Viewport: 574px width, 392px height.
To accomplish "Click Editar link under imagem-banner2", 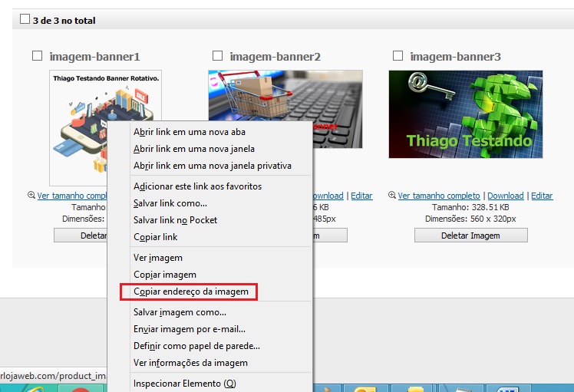I will 361,196.
